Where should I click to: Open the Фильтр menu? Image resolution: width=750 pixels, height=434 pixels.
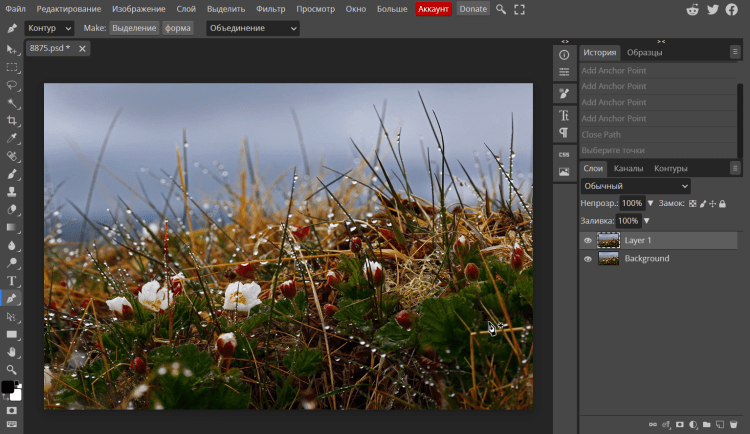tap(270, 9)
